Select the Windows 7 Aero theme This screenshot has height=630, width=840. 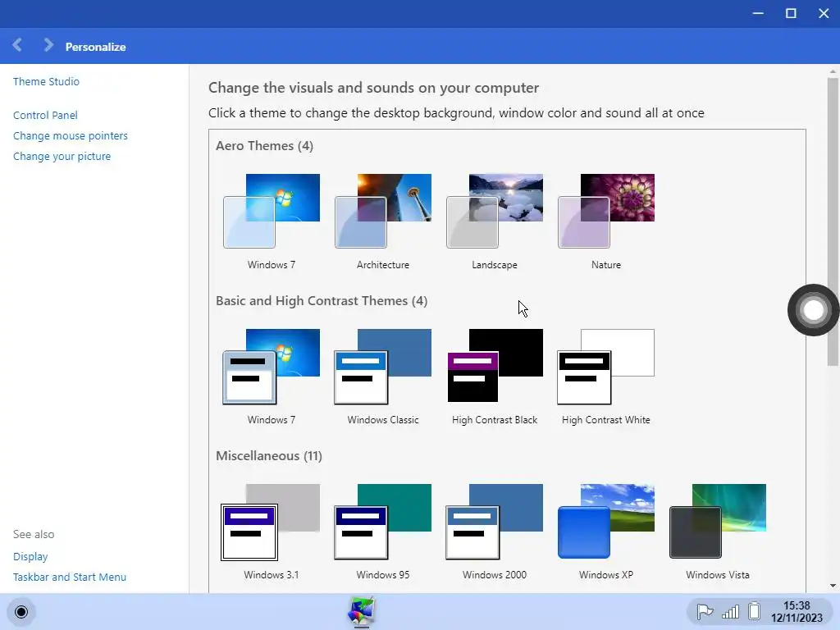pyautogui.click(x=271, y=221)
